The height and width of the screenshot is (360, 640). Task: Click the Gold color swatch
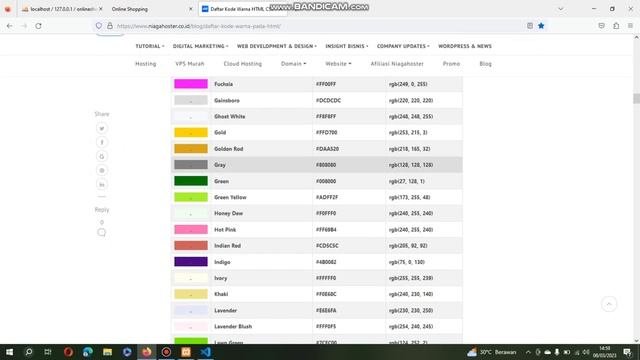pyautogui.click(x=191, y=132)
